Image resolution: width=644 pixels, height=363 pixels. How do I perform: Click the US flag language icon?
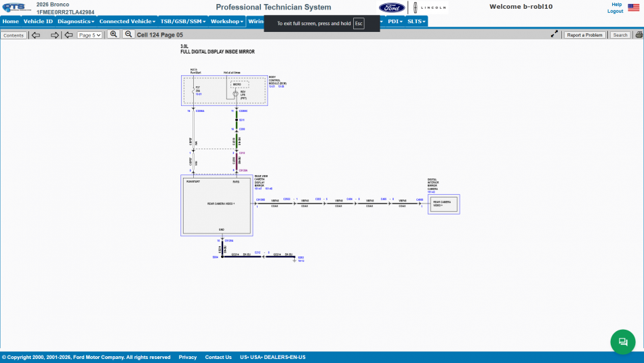pyautogui.click(x=633, y=7)
